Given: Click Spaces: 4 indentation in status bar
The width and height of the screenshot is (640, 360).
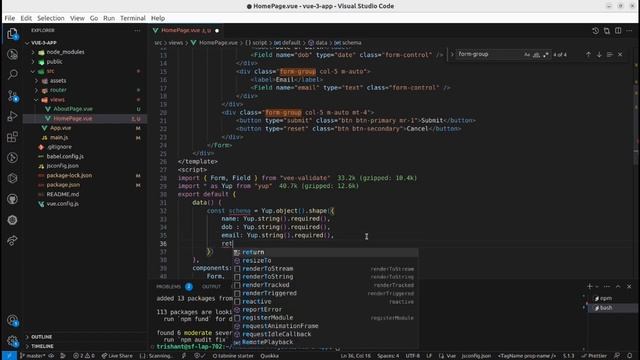Looking at the screenshot, I should pos(388,356).
